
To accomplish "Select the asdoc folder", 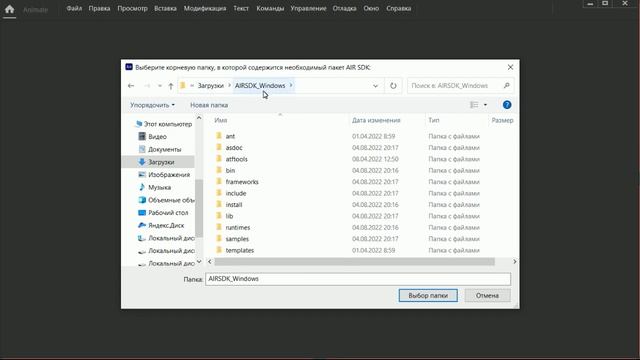I will click(x=234, y=148).
